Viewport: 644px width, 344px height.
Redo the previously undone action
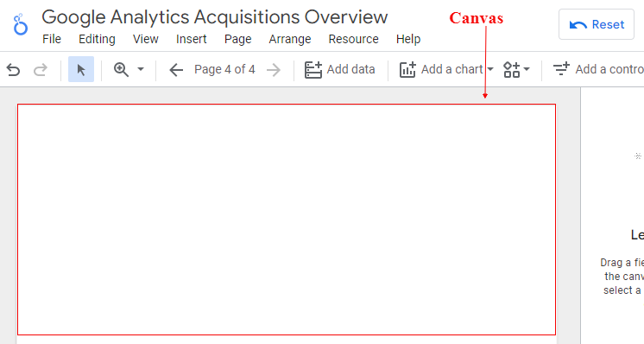pos(41,69)
